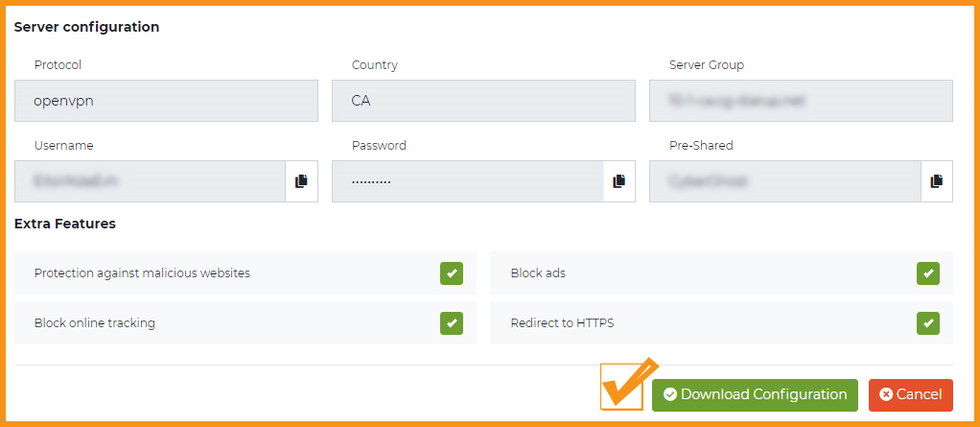This screenshot has height=427, width=980.
Task: Click the X icon in Cancel button
Action: tap(886, 395)
